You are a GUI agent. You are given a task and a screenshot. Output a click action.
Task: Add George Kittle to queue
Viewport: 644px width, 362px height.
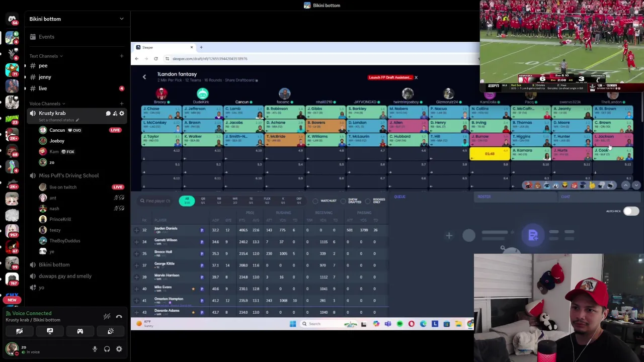(x=136, y=265)
